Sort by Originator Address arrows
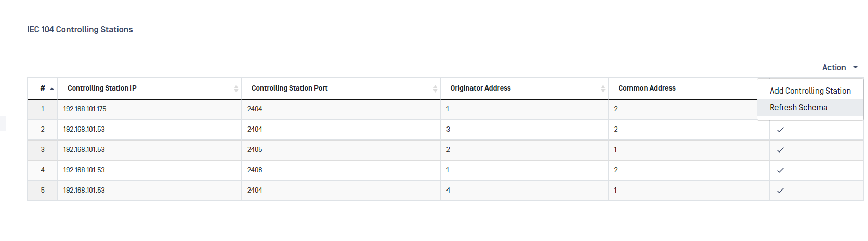868x241 pixels. [603, 88]
